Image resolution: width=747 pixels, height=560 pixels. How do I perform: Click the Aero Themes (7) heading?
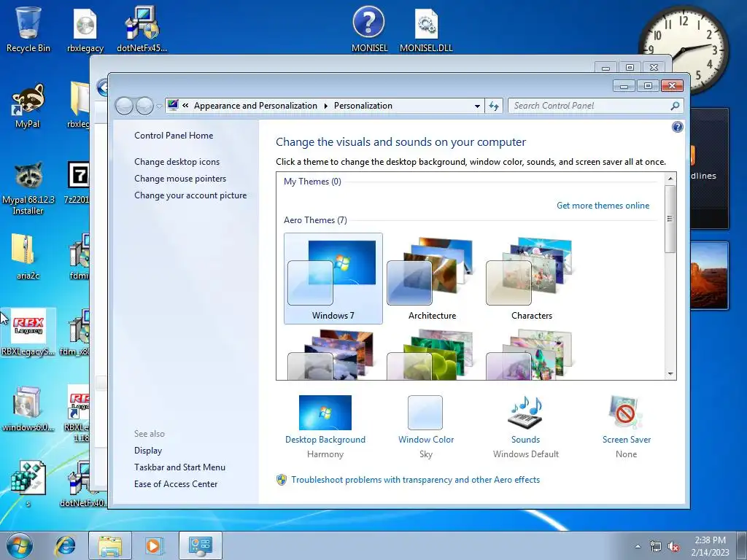coord(315,220)
